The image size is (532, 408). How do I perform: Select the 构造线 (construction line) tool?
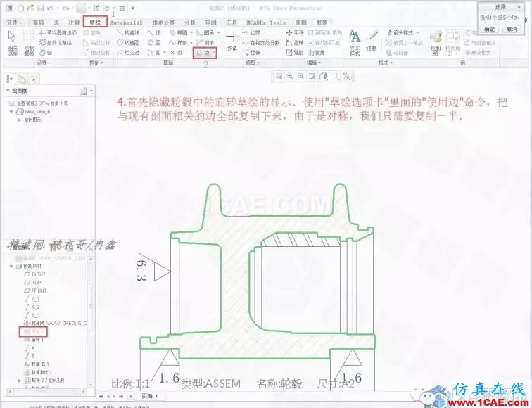[x=128, y=32]
